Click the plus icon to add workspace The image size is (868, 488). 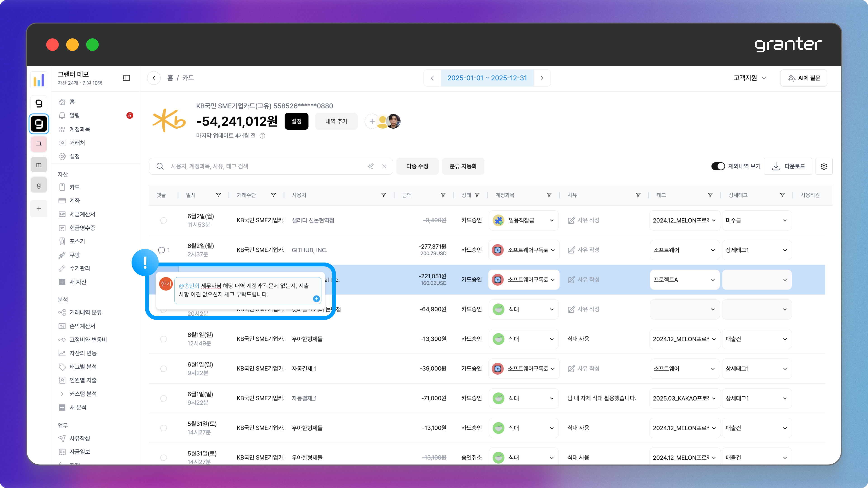[x=39, y=209]
